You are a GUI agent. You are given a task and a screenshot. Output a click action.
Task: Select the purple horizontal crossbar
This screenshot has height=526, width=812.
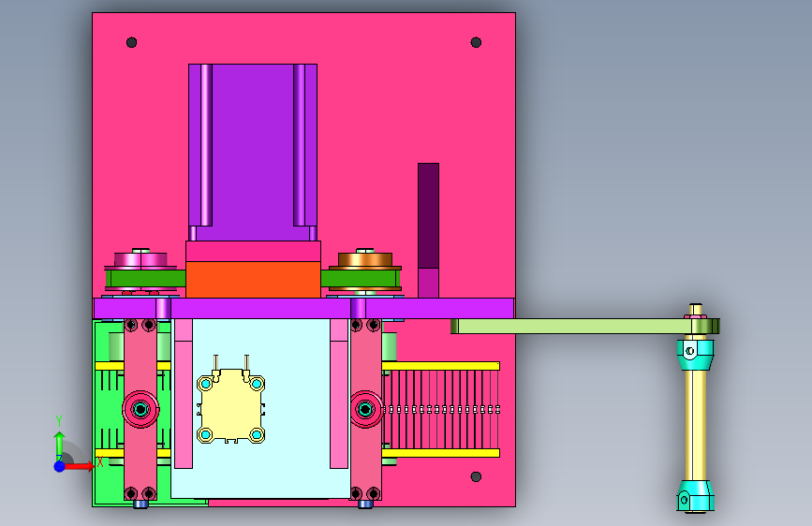coord(304,309)
